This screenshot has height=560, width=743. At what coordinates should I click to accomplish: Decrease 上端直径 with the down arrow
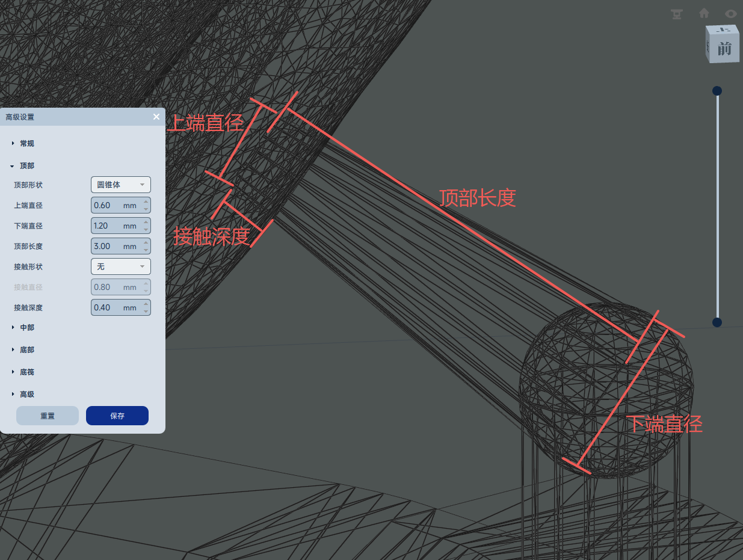tap(146, 209)
